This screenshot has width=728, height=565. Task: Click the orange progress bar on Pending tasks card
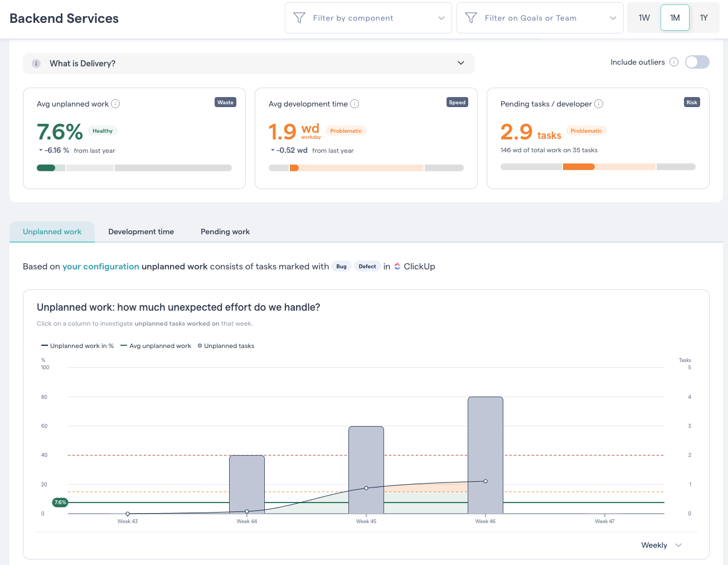tap(580, 166)
